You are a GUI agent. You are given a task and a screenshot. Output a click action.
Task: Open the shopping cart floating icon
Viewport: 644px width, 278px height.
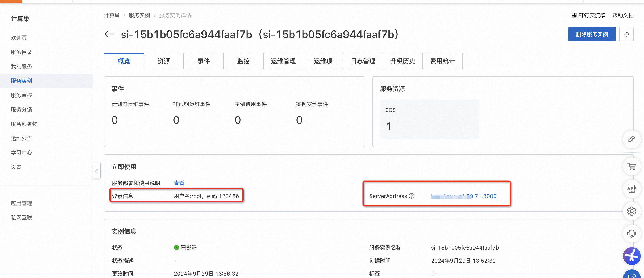point(631,167)
